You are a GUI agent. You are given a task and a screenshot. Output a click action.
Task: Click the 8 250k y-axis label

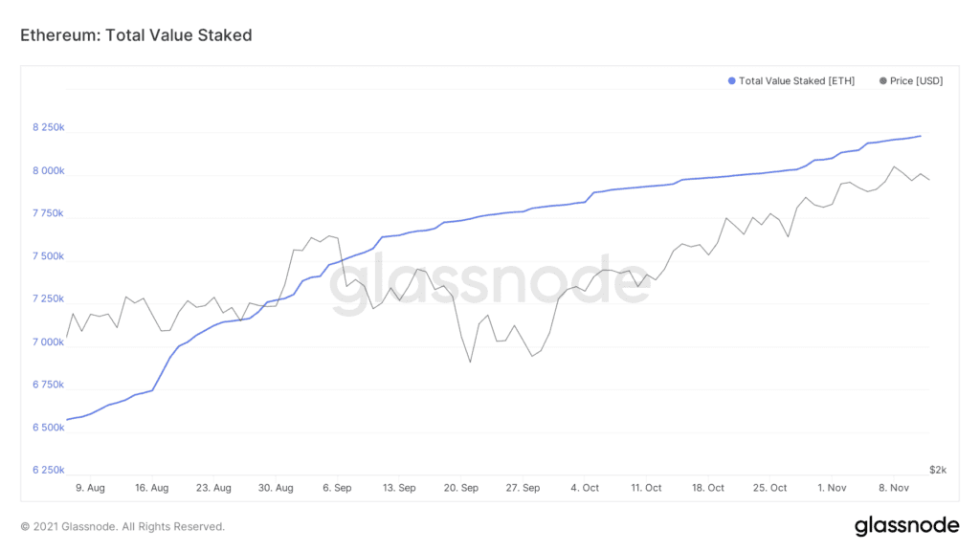46,127
